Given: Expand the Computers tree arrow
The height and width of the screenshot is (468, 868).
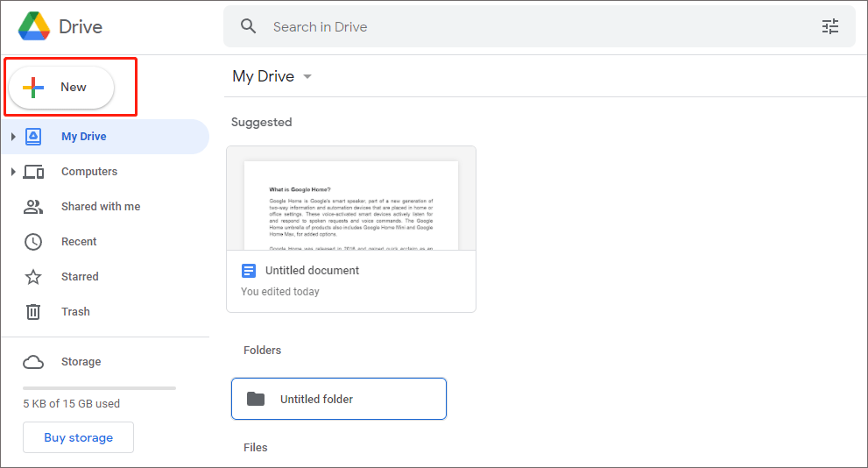Looking at the screenshot, I should (13, 172).
